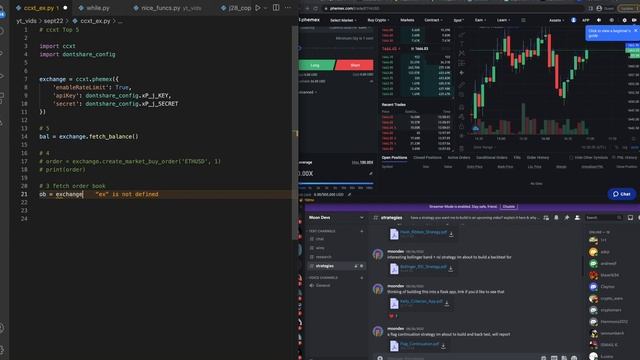
Task: Open the Markets page in Phemex
Action: [407, 20]
